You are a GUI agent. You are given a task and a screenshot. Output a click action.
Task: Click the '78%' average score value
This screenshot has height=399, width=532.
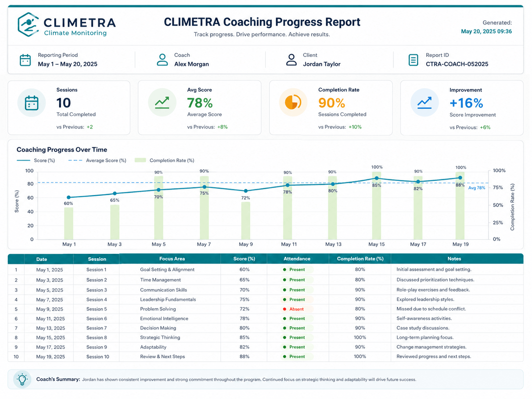click(200, 103)
